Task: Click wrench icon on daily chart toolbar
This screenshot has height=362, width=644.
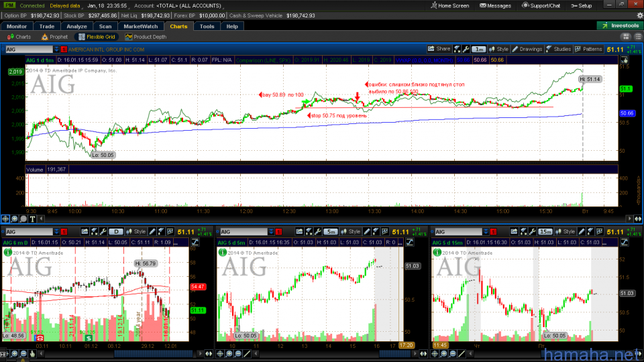Action: point(103,232)
